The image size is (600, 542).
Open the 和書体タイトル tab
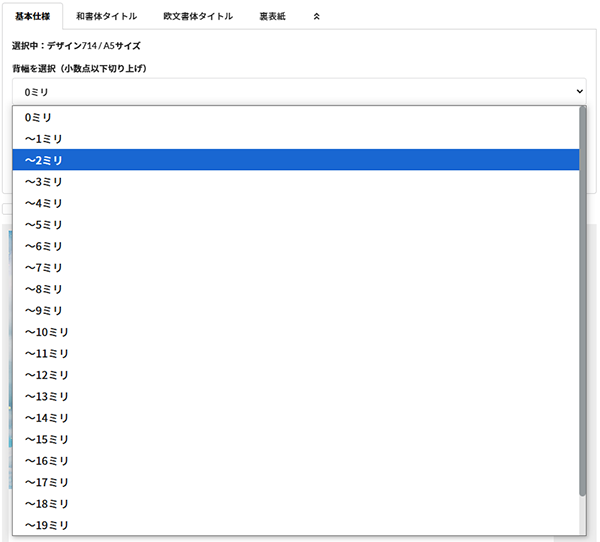point(106,16)
